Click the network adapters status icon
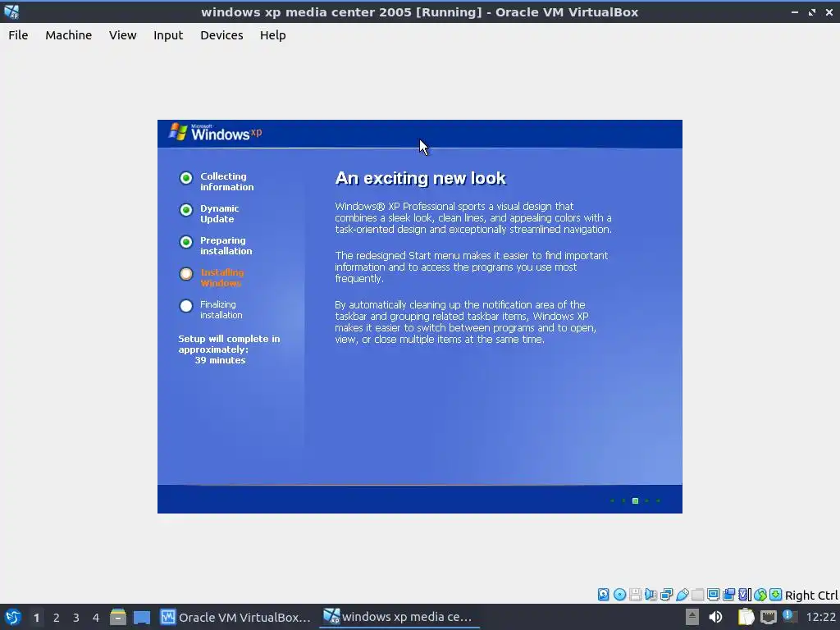The height and width of the screenshot is (630, 840). [x=666, y=595]
